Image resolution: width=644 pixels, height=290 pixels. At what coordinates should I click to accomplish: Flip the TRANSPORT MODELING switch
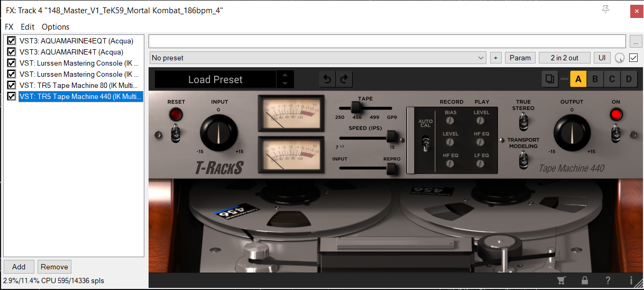pos(523,159)
